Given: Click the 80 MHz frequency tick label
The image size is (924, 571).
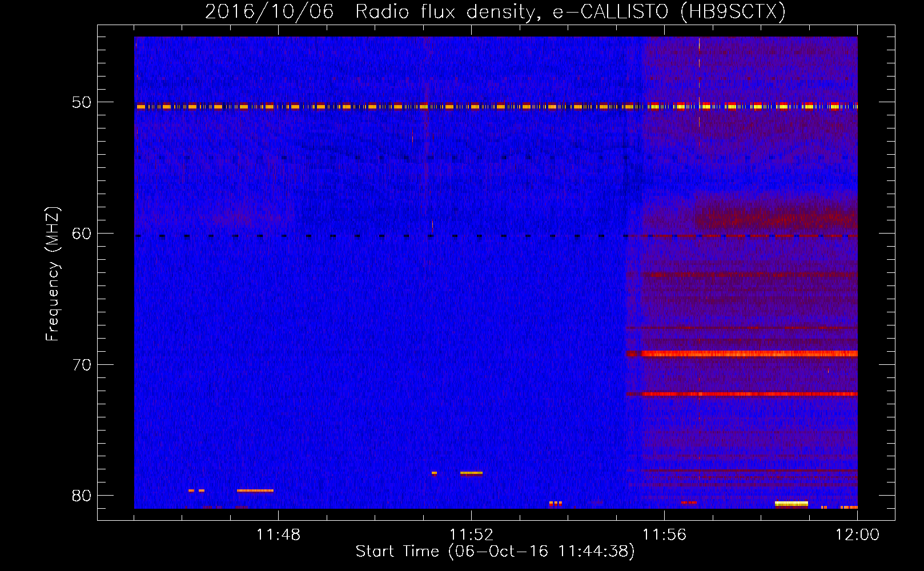Looking at the screenshot, I should [x=82, y=496].
